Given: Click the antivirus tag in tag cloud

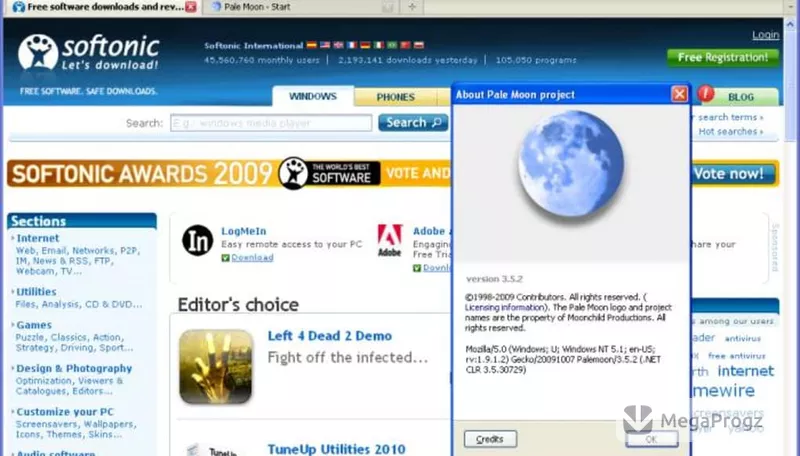Looking at the screenshot, I should (x=743, y=338).
